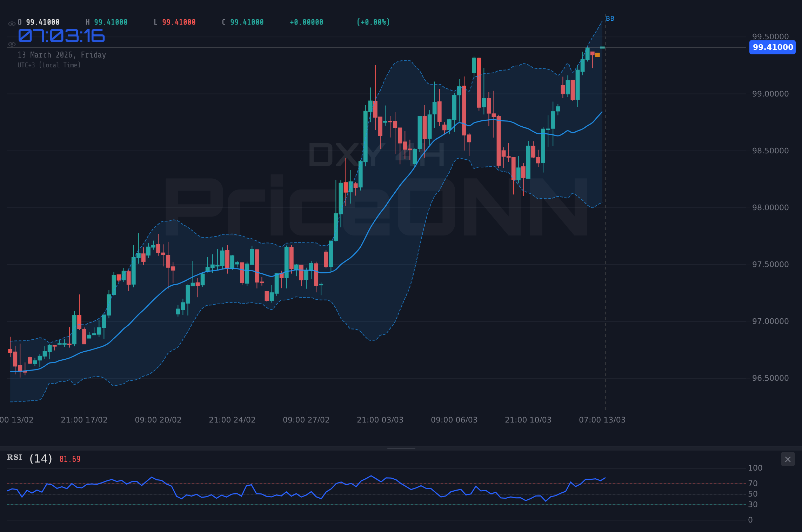Viewport: 802px width, 532px height.
Task: Click the orange marker near the latest candle
Action: tap(597, 55)
